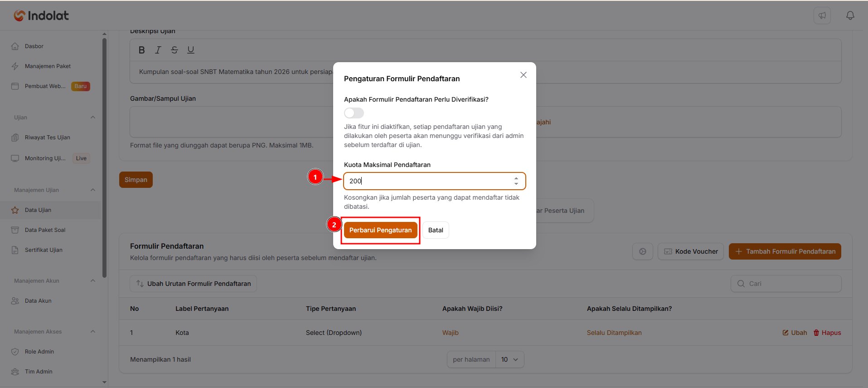The width and height of the screenshot is (868, 388).
Task: Click the sidebar scroll up arrow
Action: point(105,34)
